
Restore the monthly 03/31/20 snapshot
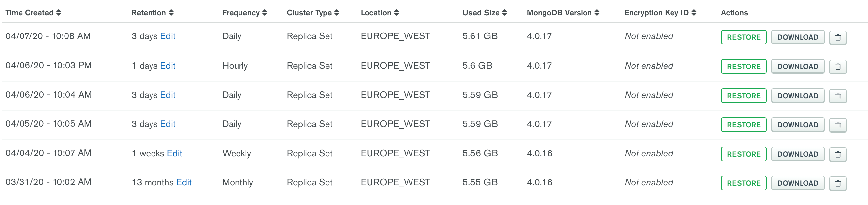pos(744,183)
